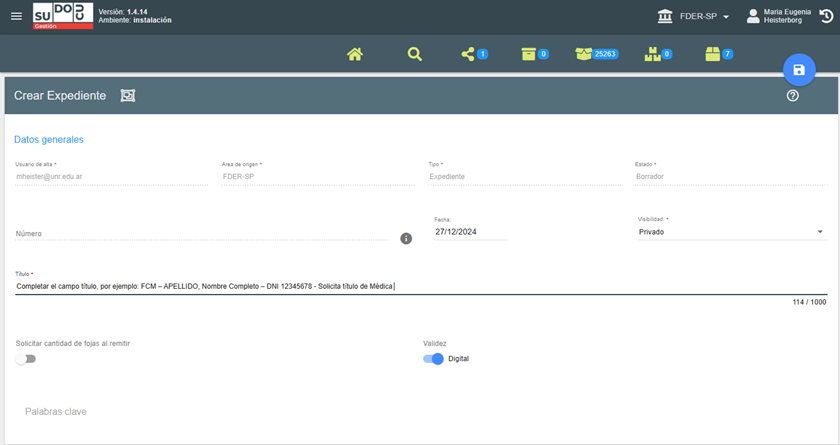Enable Solicitar cantidad de fojas toggle
The width and height of the screenshot is (840, 445).
(x=26, y=359)
